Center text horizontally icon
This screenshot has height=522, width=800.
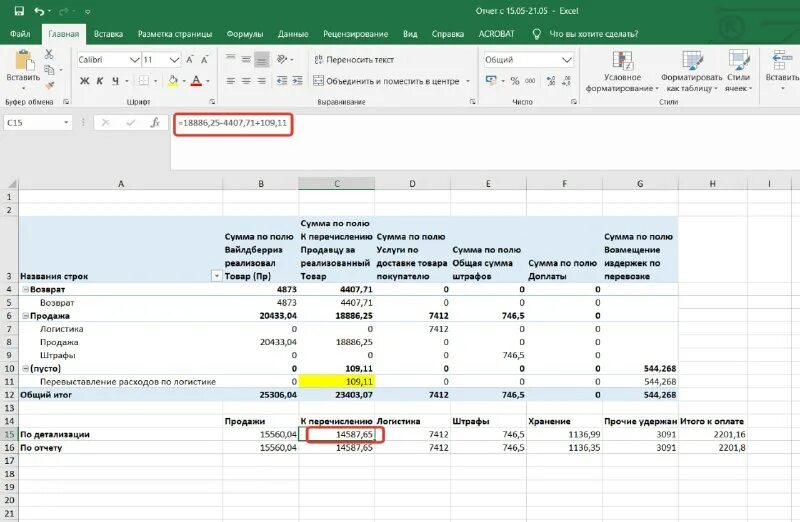[x=246, y=81]
